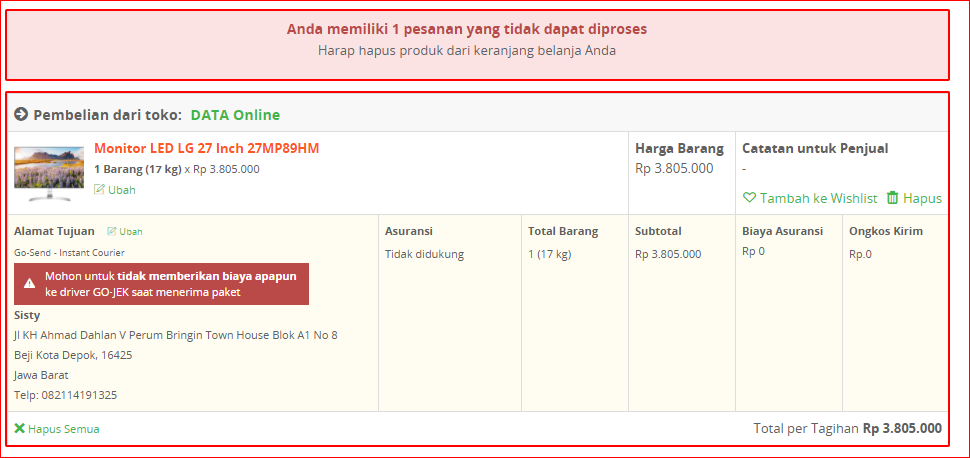This screenshot has width=970, height=458.
Task: Click the trash can icon
Action: [x=892, y=198]
